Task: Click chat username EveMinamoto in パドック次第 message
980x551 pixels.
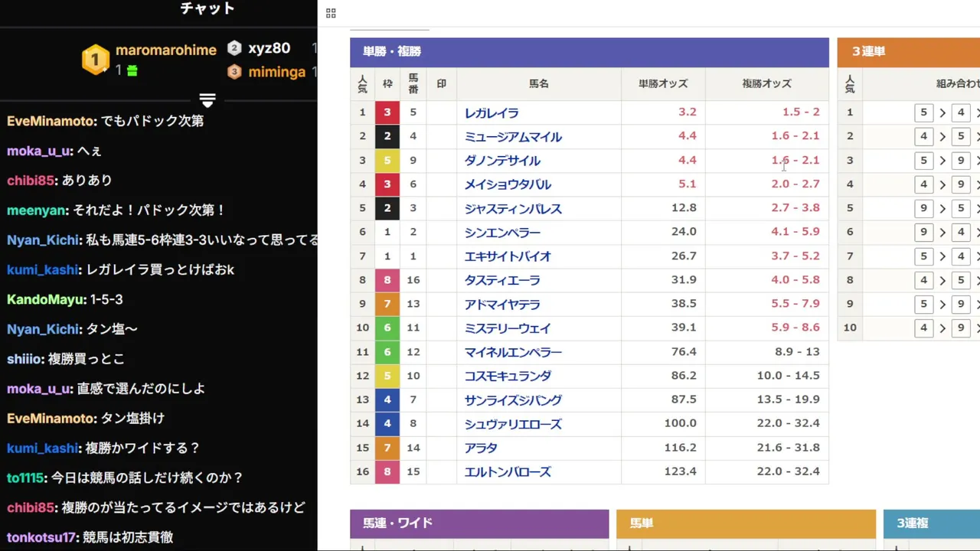Action: pos(51,121)
